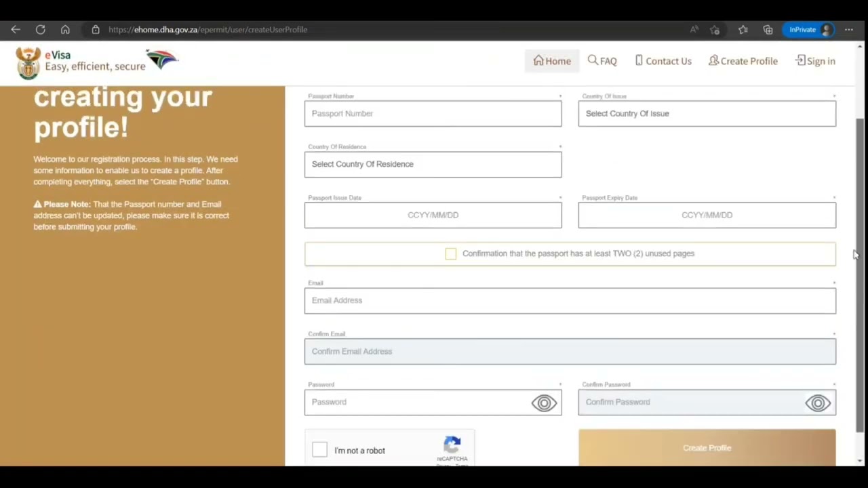868x488 pixels.
Task: Tick the two unused pages confirmation checkbox
Action: point(451,253)
